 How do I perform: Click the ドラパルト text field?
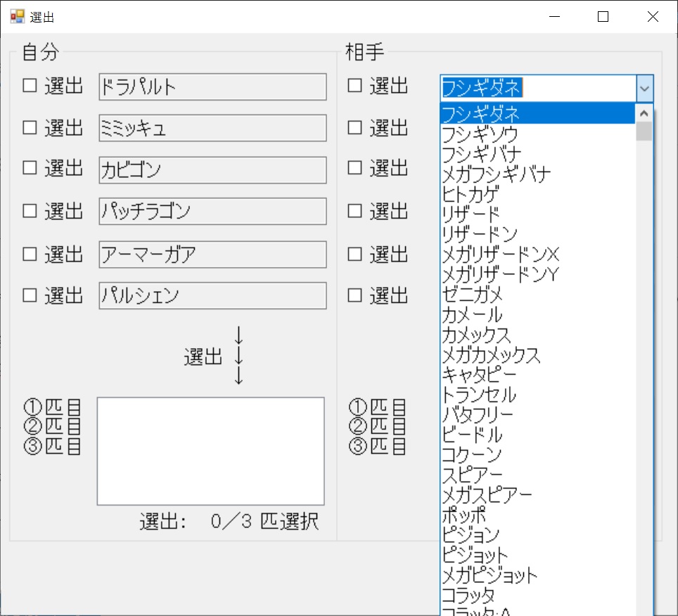(x=212, y=87)
